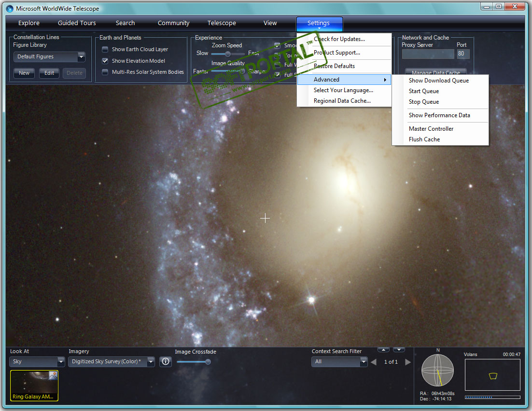532x411 pixels.
Task: Enable Show Earth Cloud Layer
Action: coord(105,50)
